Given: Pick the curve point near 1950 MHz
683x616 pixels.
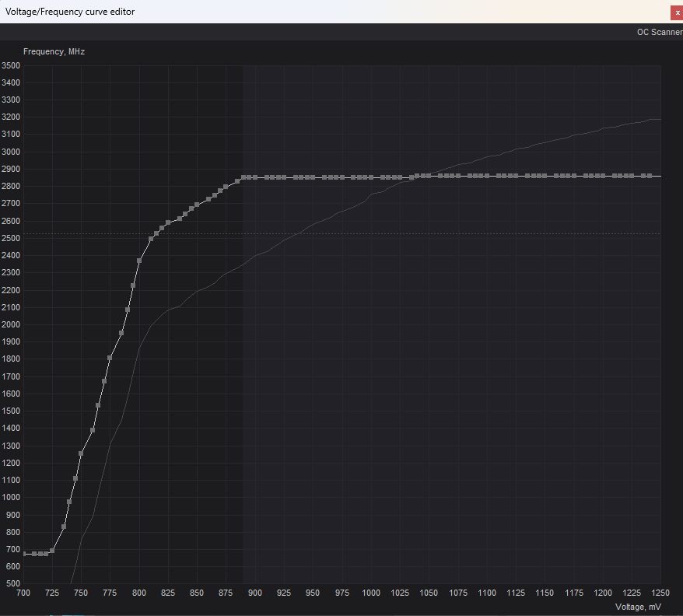Looking at the screenshot, I should tap(121, 333).
